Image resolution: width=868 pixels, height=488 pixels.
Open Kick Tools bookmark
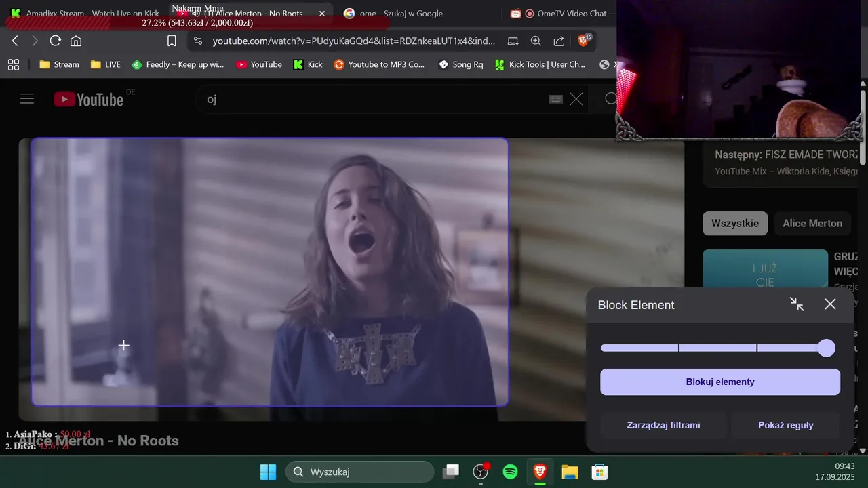[x=540, y=64]
